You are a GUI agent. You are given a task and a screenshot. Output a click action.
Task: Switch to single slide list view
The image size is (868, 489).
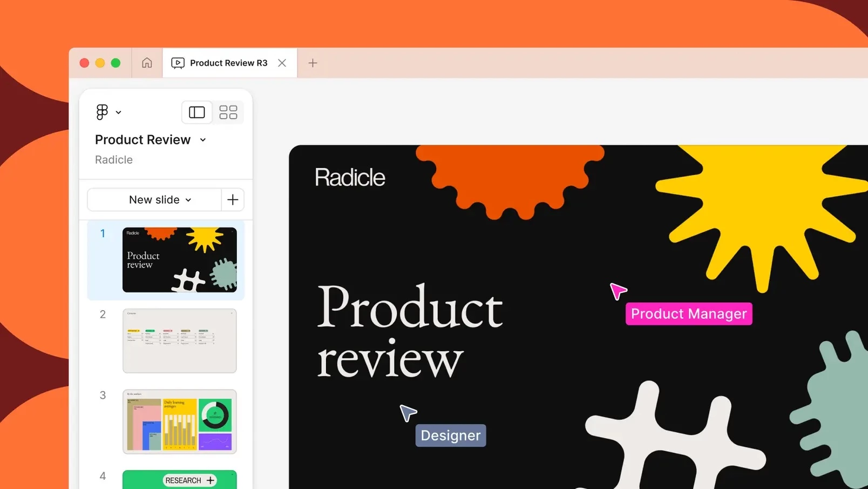[196, 112]
